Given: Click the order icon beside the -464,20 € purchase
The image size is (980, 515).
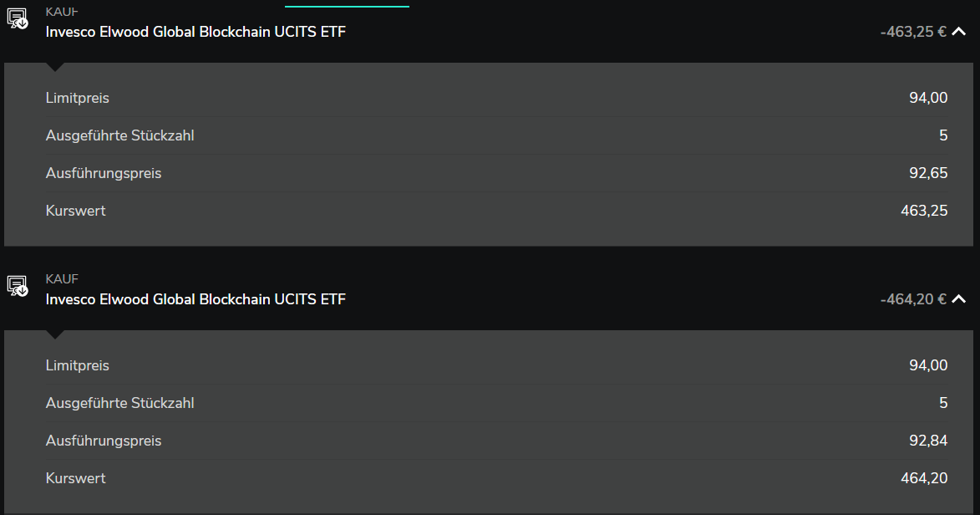Looking at the screenshot, I should 18,286.
